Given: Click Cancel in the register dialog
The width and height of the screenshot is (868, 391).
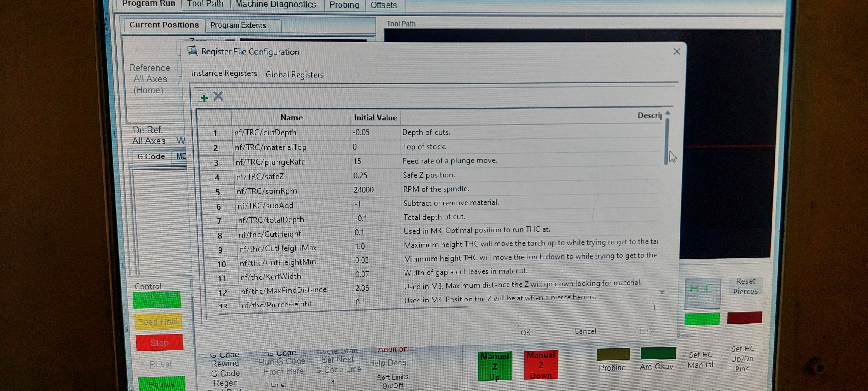Looking at the screenshot, I should [x=585, y=331].
